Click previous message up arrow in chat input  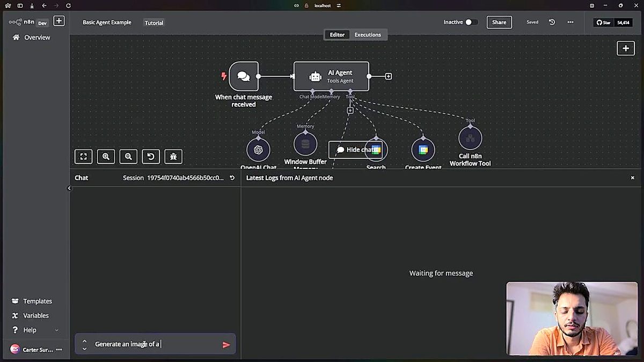pos(84,341)
